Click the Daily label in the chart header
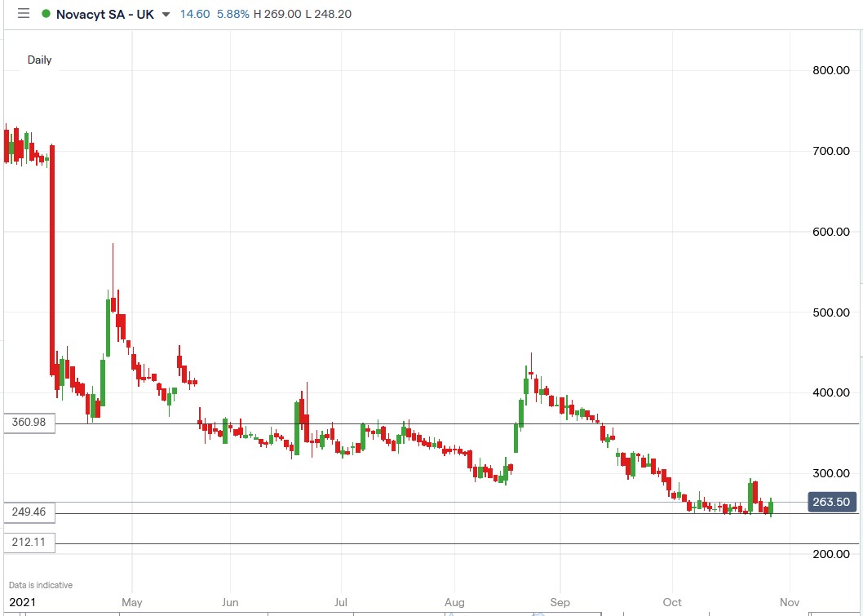 pos(39,60)
